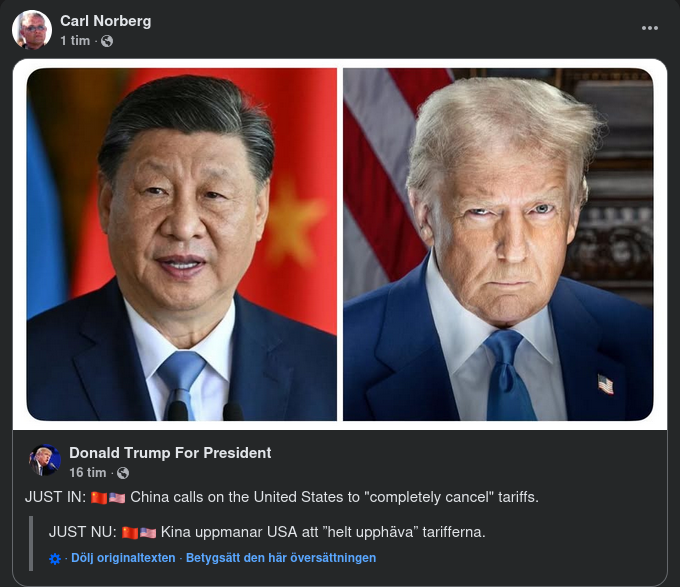Screen dimensions: 680x587
Task: Click the Donald Trump For President page name
Action: (170, 453)
